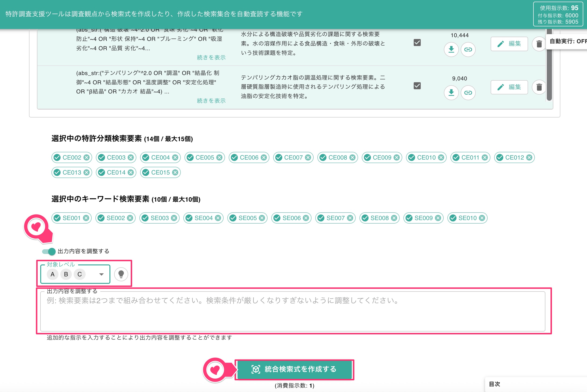Screen dimensions: 587x392
Task: Remove the CE009 chip
Action: tap(397, 157)
